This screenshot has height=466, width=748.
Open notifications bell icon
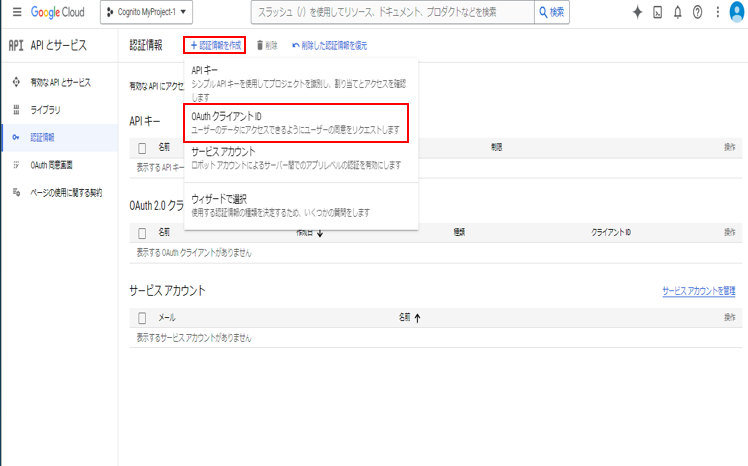(x=677, y=12)
